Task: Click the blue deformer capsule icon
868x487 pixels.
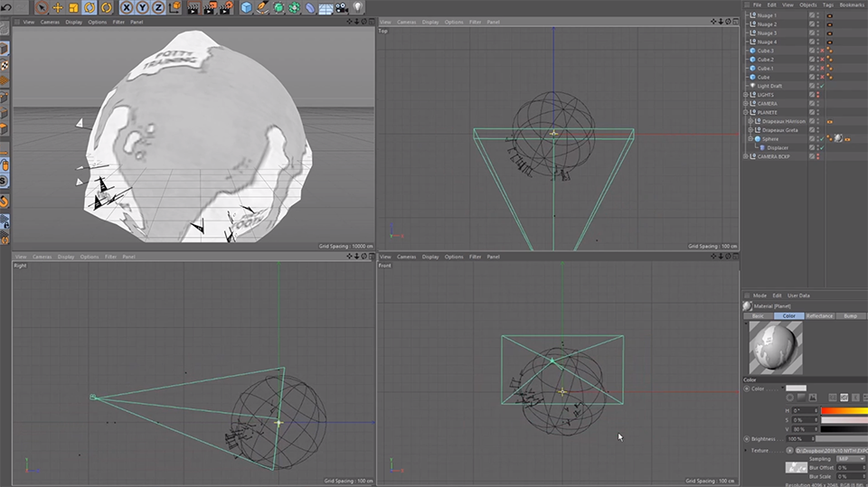Action: [x=310, y=7]
